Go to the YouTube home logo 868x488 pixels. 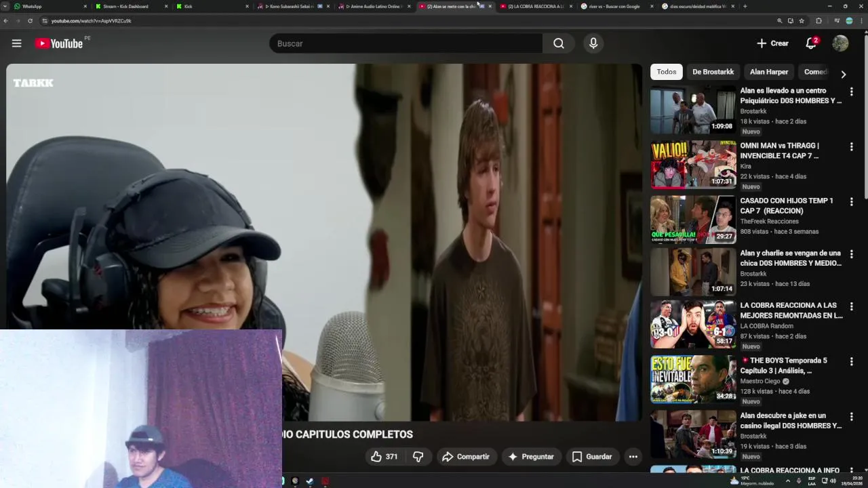(x=59, y=43)
